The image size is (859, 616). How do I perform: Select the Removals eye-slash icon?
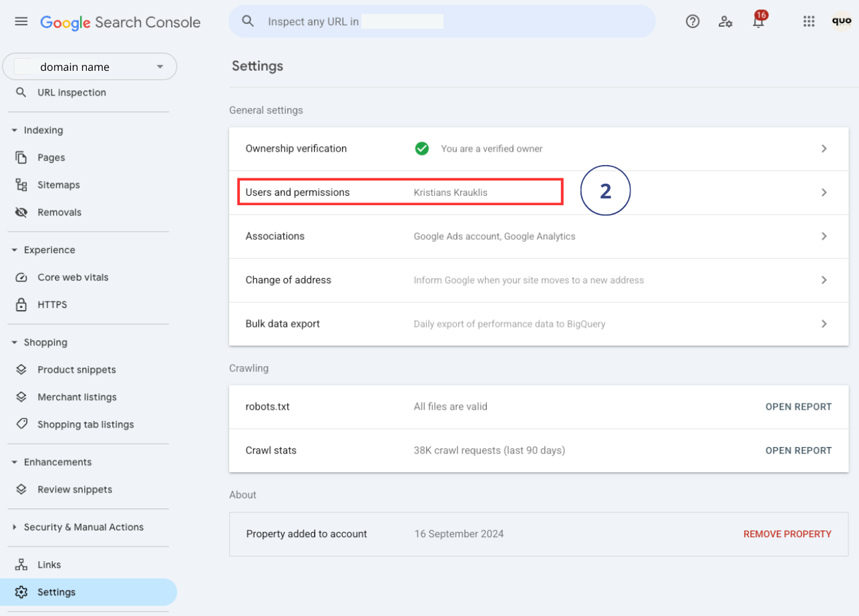coord(21,212)
